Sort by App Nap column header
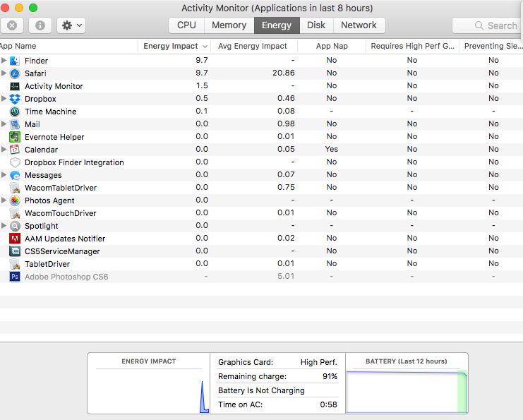Viewport: 523px width, 420px height. (332, 46)
